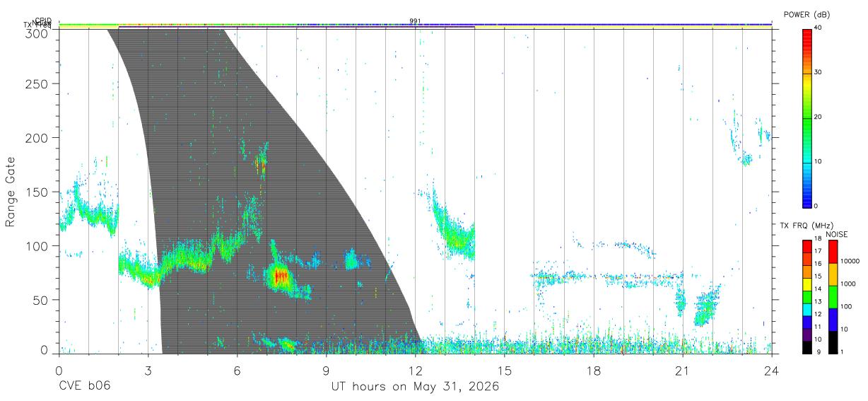868x401 pixels.
Task: Click the TX FRQ color scale bar
Action: click(x=807, y=297)
